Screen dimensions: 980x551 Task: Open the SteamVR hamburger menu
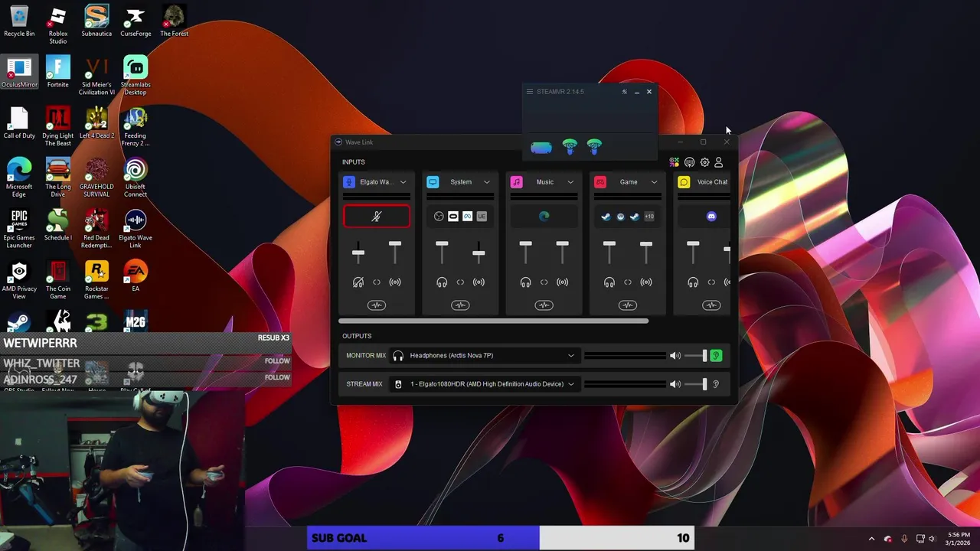(x=529, y=92)
